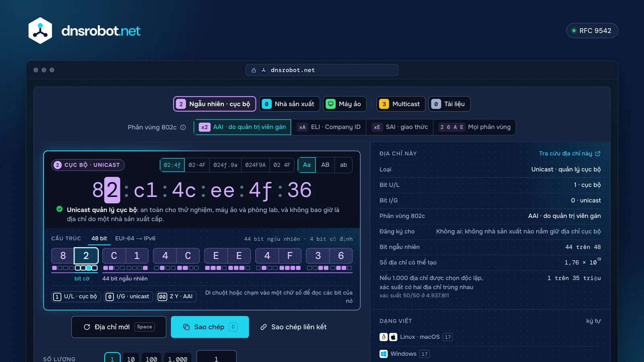Viewport: 644px width, 362px height.
Task: Choose the 024f.9a dotted format
Action: point(225,165)
